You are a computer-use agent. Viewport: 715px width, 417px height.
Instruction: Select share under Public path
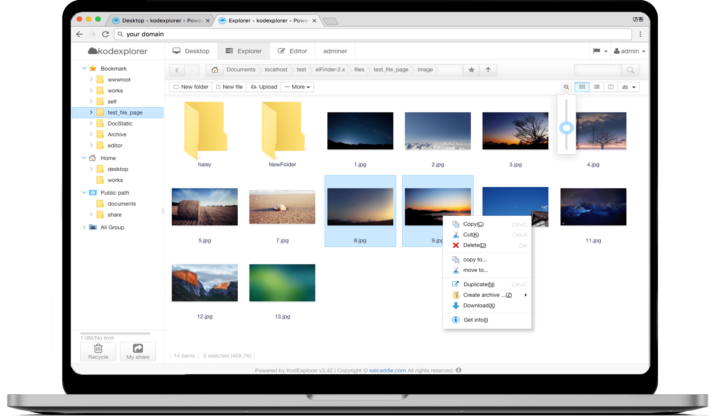coord(114,214)
